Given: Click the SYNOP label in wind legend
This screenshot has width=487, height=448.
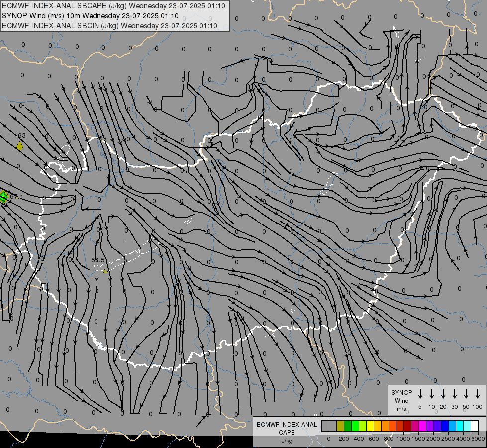Looking at the screenshot, I should (x=401, y=392).
